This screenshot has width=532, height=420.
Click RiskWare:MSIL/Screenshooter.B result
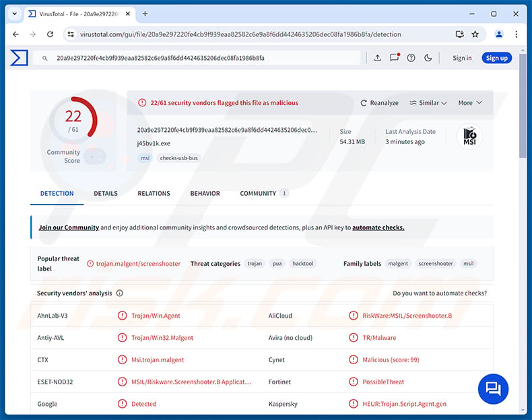(407, 316)
